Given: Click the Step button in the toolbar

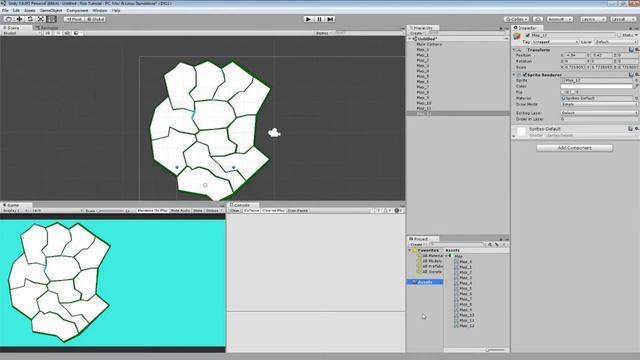Looking at the screenshot, I should point(330,19).
